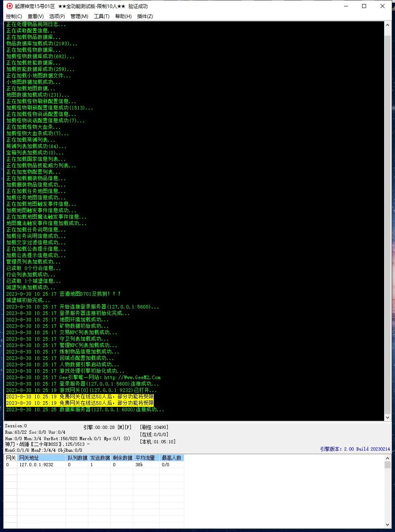
Task: Click gateway table scrollbar up arrow
Action: coord(387,458)
